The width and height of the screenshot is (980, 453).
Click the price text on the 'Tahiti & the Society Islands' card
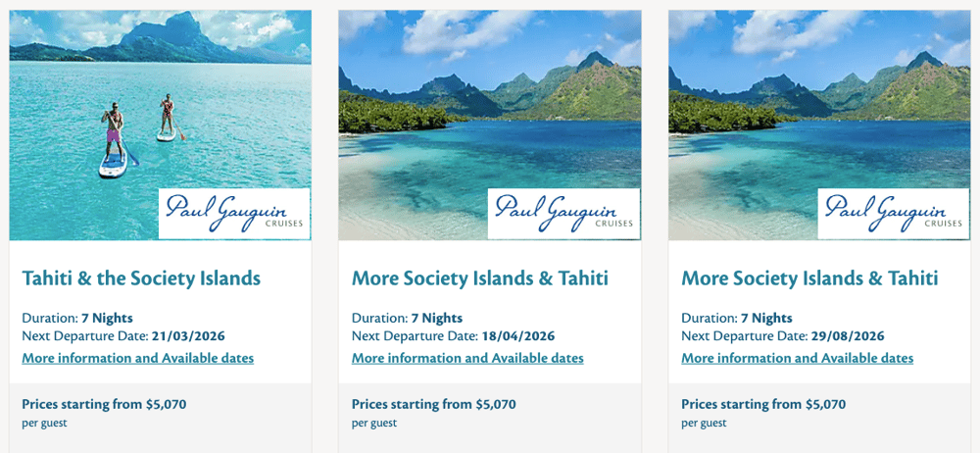(104, 404)
